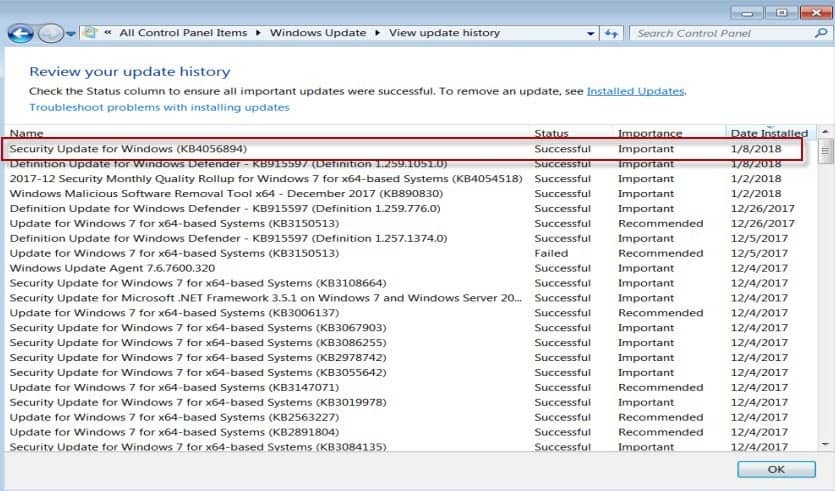Click the Control Panel address bar icon
The image size is (835, 491).
pos(90,33)
